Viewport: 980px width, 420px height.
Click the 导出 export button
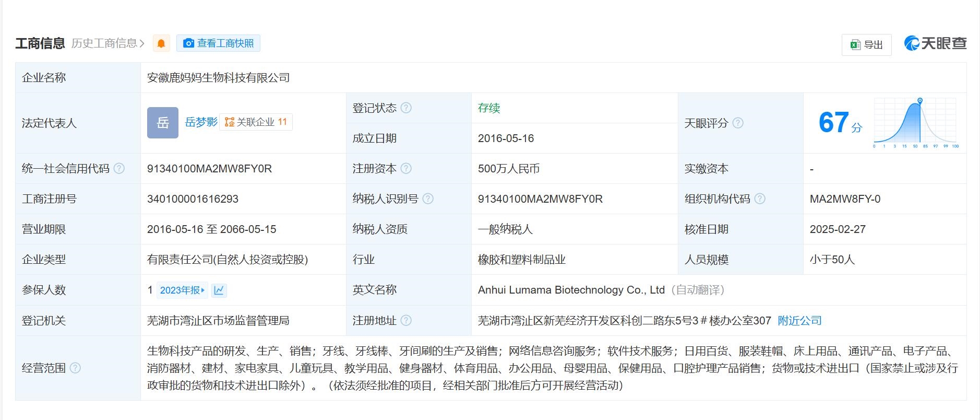(x=866, y=45)
